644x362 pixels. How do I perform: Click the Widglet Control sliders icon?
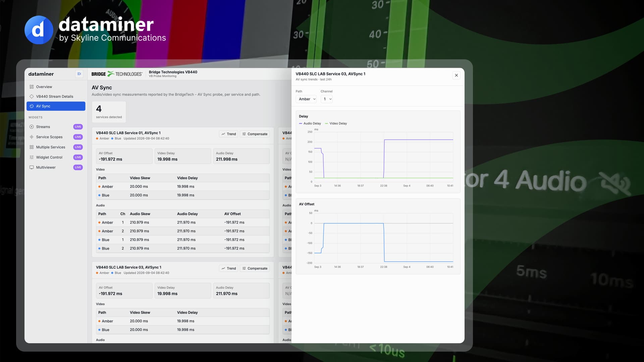pos(32,157)
